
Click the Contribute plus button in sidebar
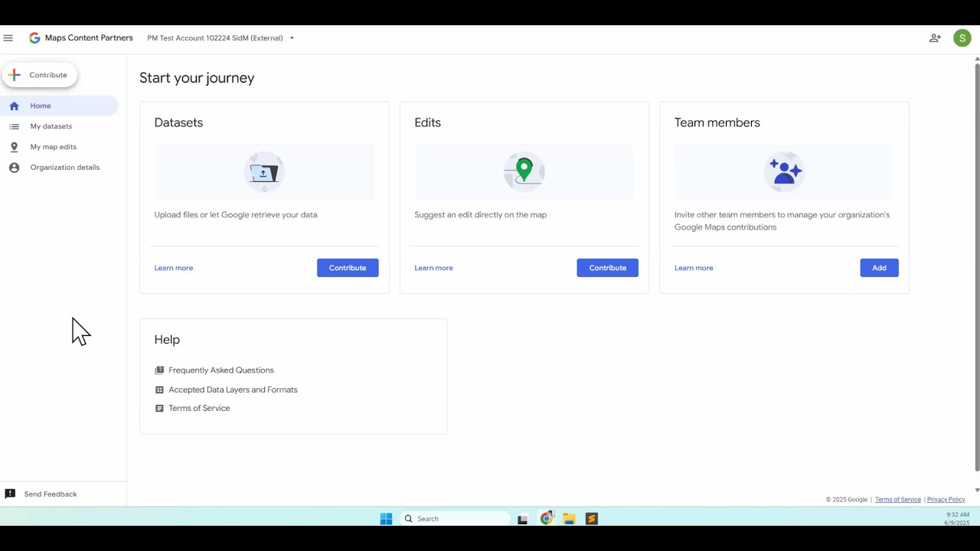pyautogui.click(x=40, y=75)
